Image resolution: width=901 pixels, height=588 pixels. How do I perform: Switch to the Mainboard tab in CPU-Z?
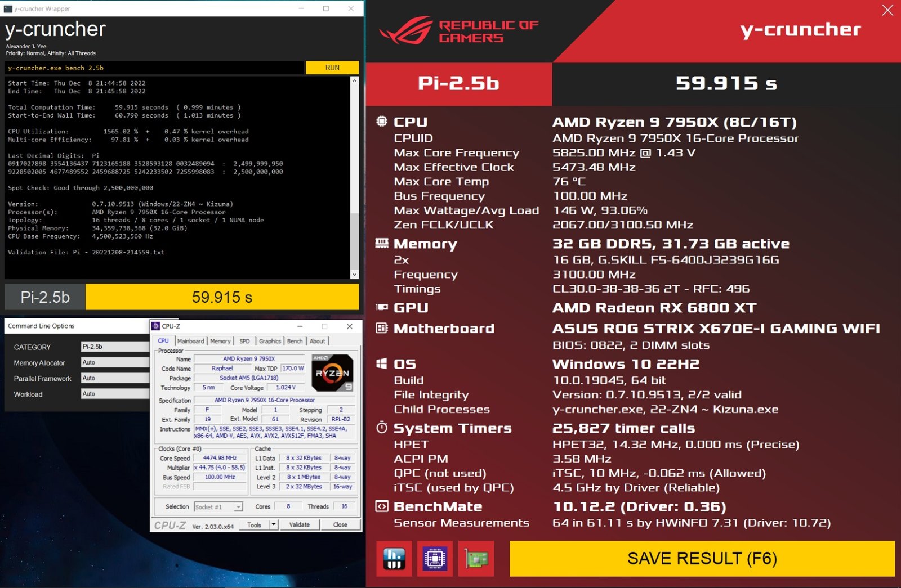click(x=191, y=341)
